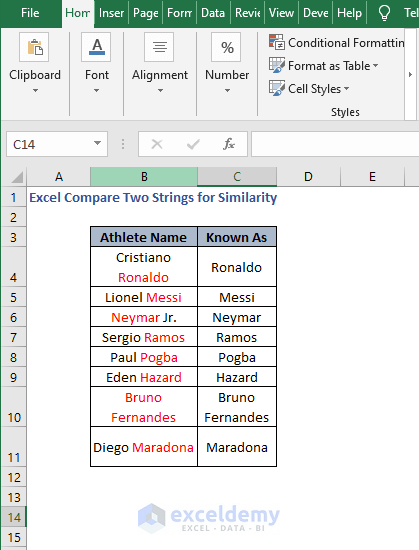419x550 pixels.
Task: Select the 'Messi' cell in Known As
Action: 237,297
